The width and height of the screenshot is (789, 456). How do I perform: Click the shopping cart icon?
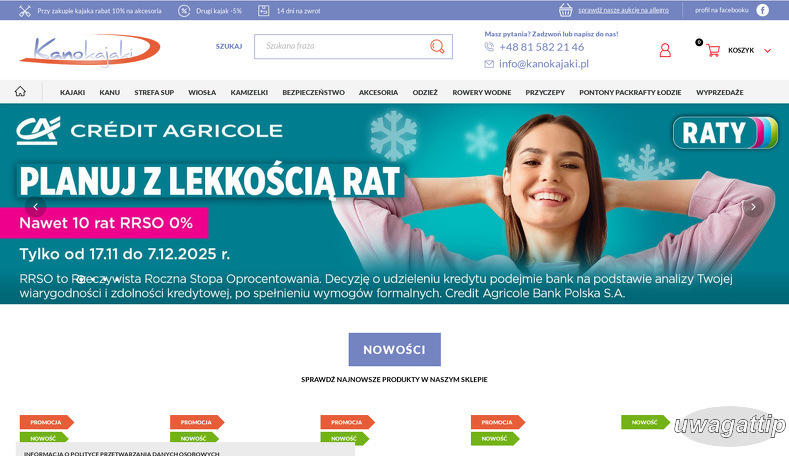713,50
